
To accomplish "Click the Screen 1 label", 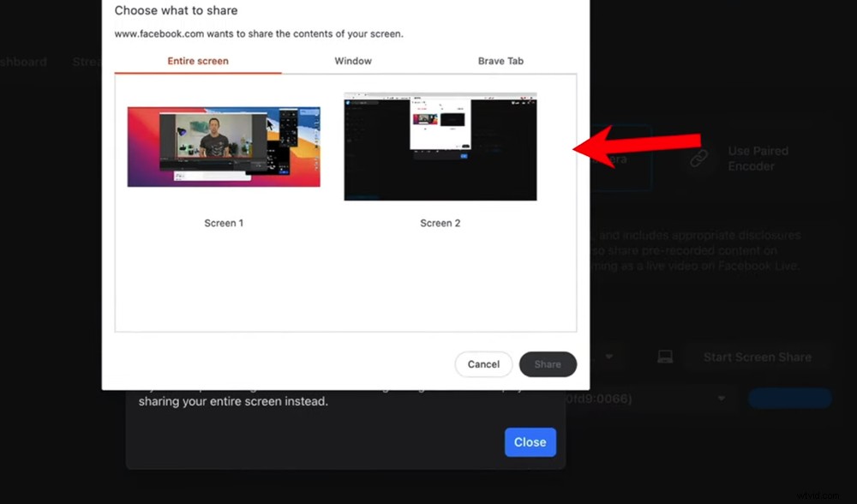I will [224, 223].
